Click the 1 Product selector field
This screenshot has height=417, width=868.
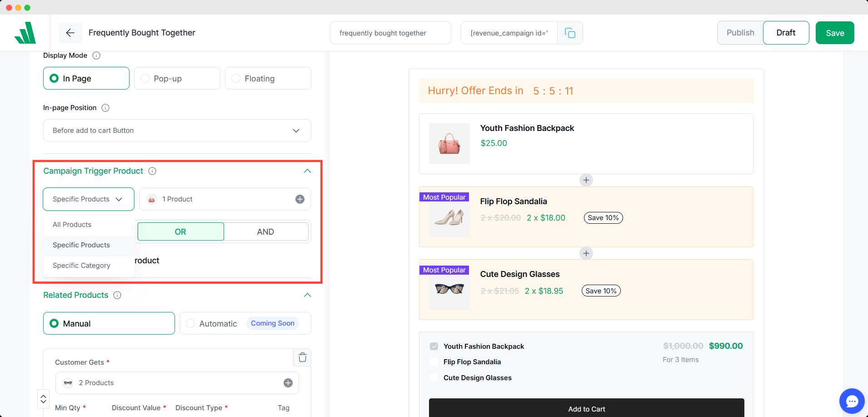(225, 199)
